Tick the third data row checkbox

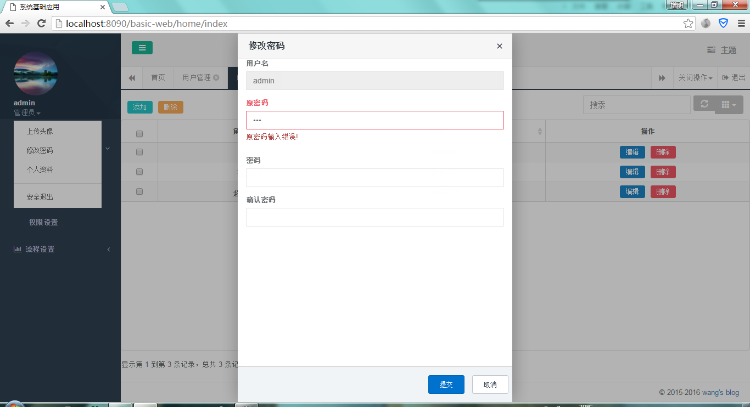(139, 191)
